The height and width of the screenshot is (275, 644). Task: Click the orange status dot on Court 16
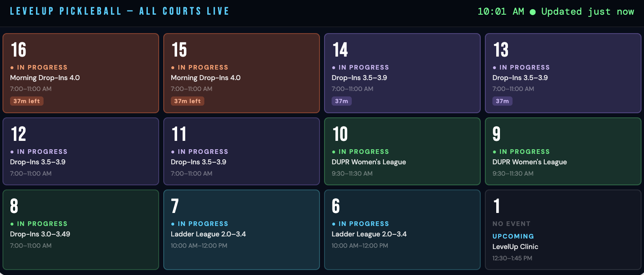point(12,67)
